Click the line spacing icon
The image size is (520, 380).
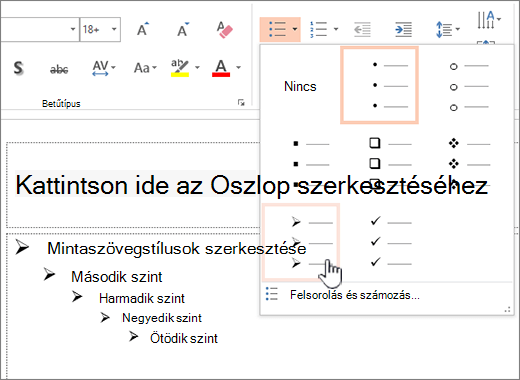pos(444,29)
